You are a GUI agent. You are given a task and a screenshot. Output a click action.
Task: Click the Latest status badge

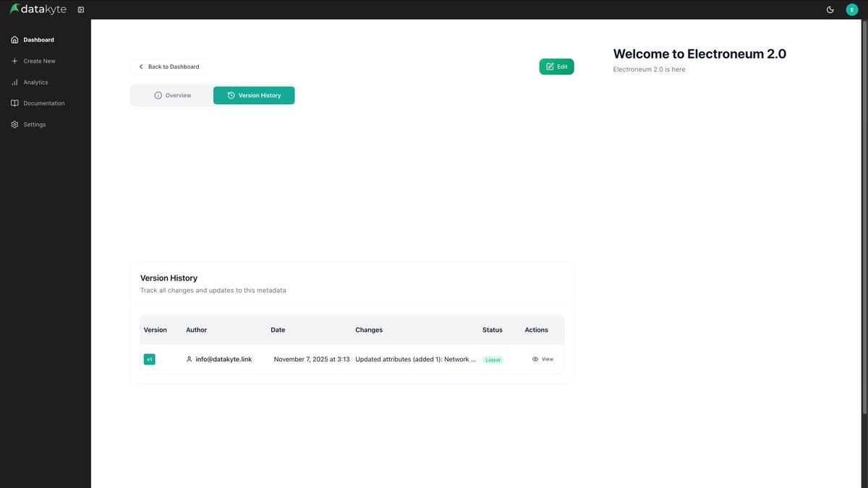pos(493,360)
